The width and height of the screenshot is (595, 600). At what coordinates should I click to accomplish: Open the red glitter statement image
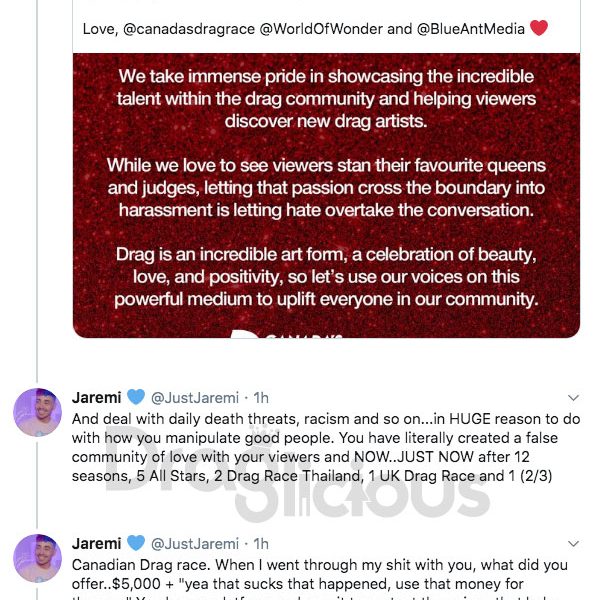(x=326, y=196)
